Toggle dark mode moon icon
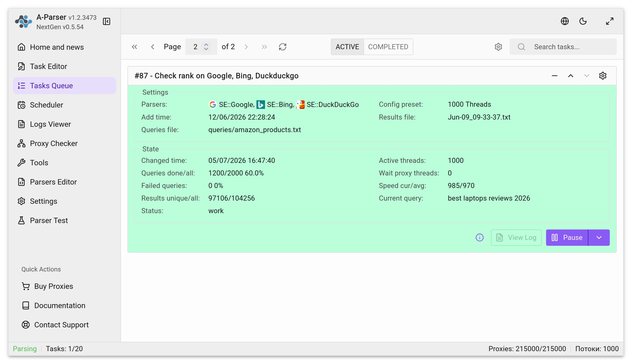Screen dimensions: 632x364 point(583,21)
